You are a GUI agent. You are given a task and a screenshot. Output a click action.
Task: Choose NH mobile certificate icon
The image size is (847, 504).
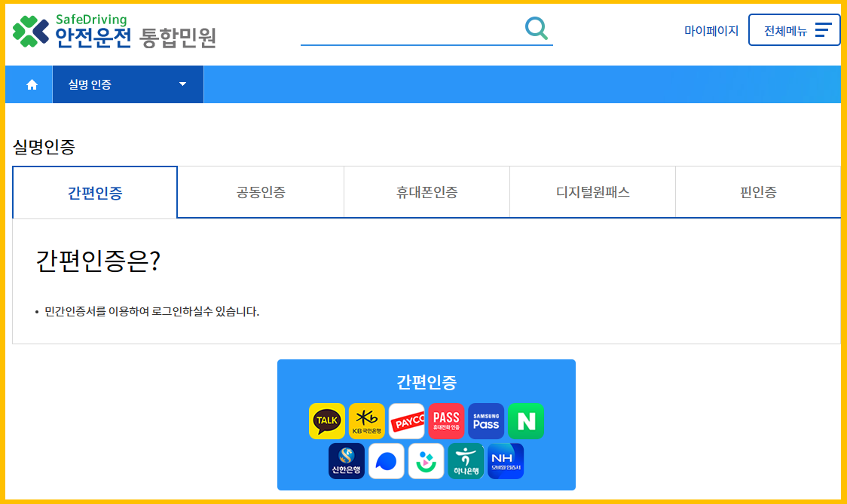point(506,461)
